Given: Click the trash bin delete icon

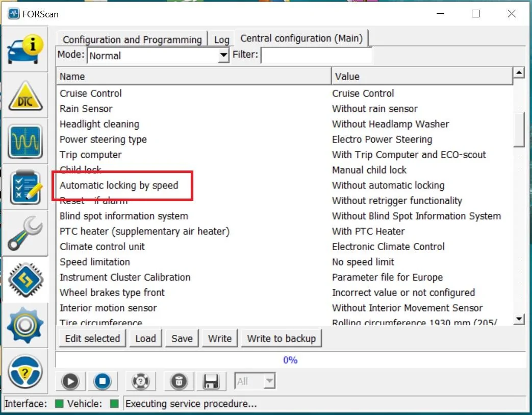Looking at the screenshot, I should (179, 381).
